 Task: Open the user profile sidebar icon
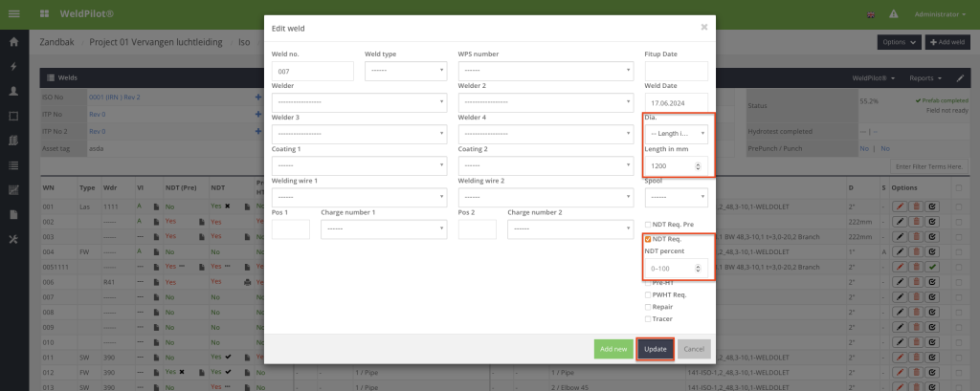point(13,91)
